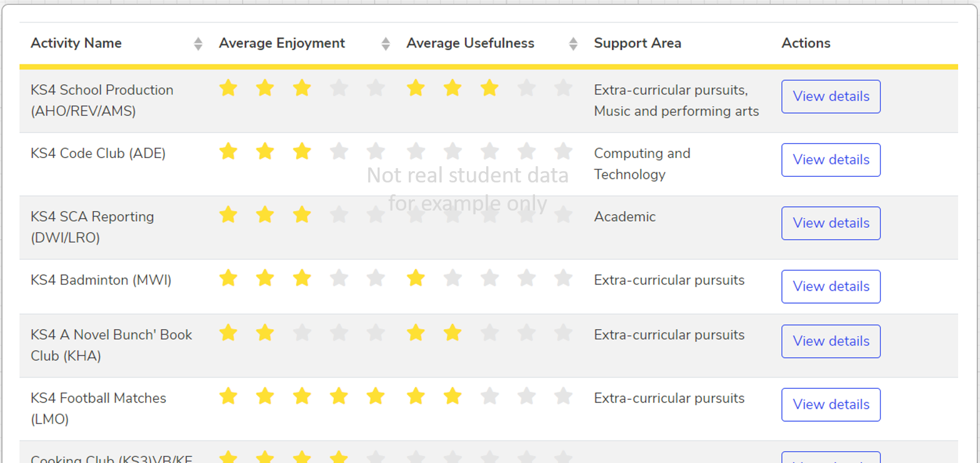Click third enjoyment star for KS4 Code Club

pos(302,151)
